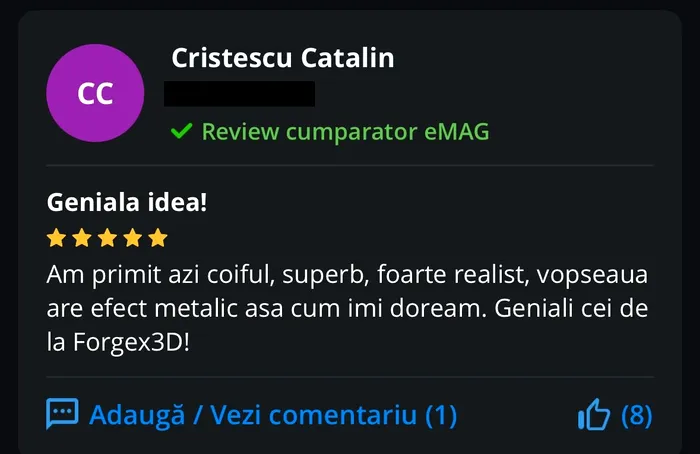Open reviewer name Cristescu Catalin

point(283,58)
